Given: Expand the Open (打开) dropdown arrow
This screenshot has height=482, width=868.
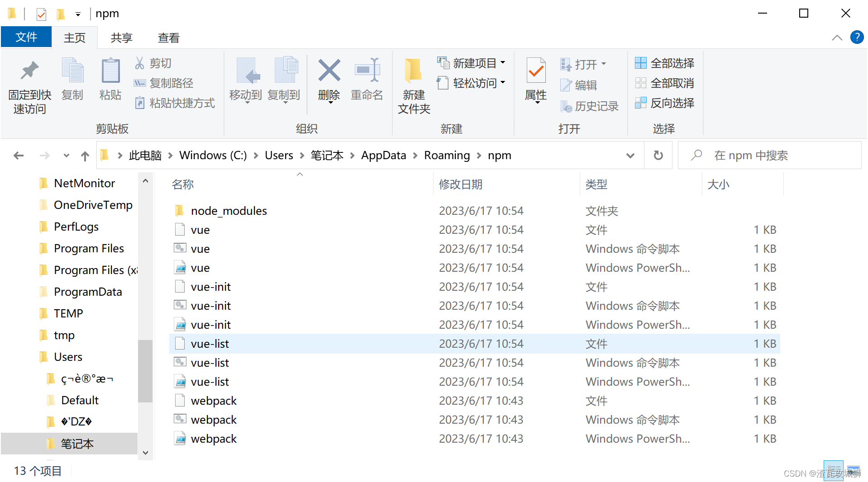Looking at the screenshot, I should tap(603, 64).
